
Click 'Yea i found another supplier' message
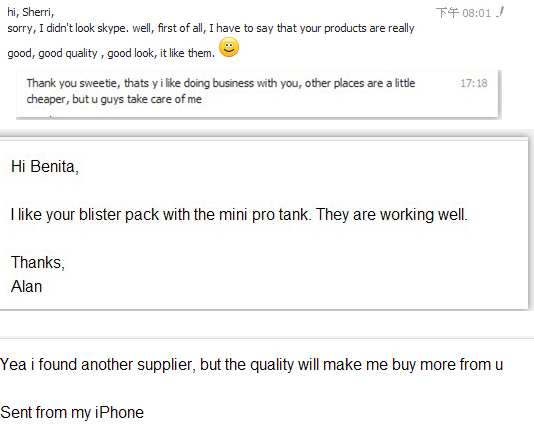click(98, 365)
